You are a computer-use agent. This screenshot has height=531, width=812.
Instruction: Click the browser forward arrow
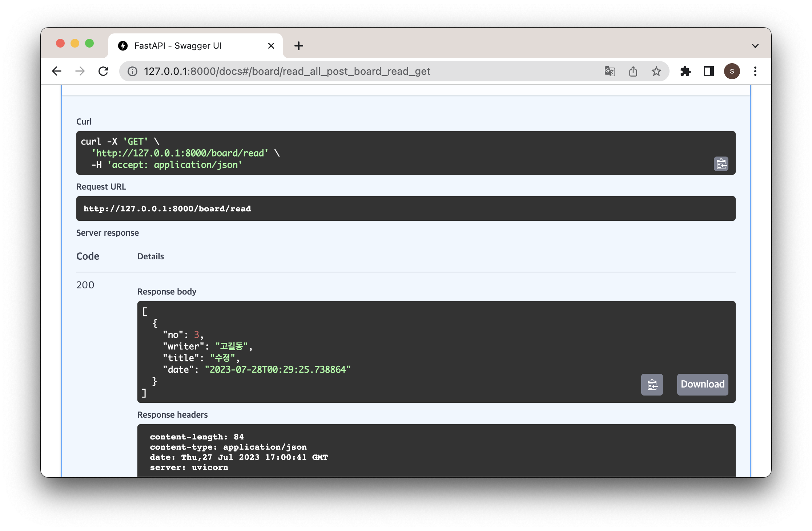80,71
